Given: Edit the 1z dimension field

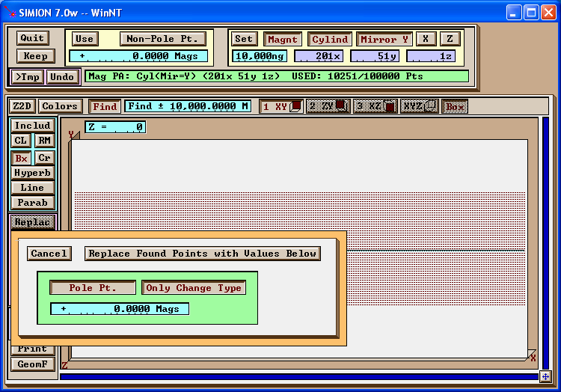Looking at the screenshot, I should [x=431, y=56].
